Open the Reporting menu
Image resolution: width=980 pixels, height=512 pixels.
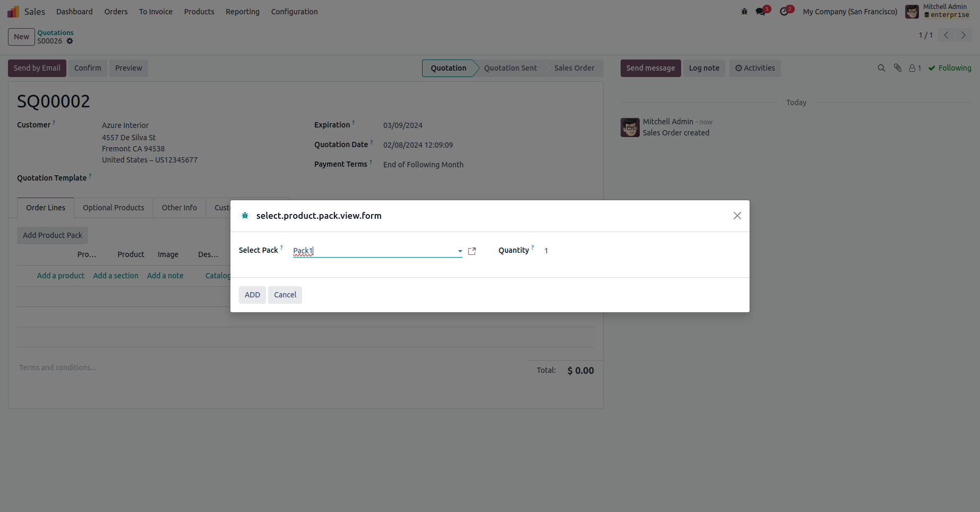243,12
